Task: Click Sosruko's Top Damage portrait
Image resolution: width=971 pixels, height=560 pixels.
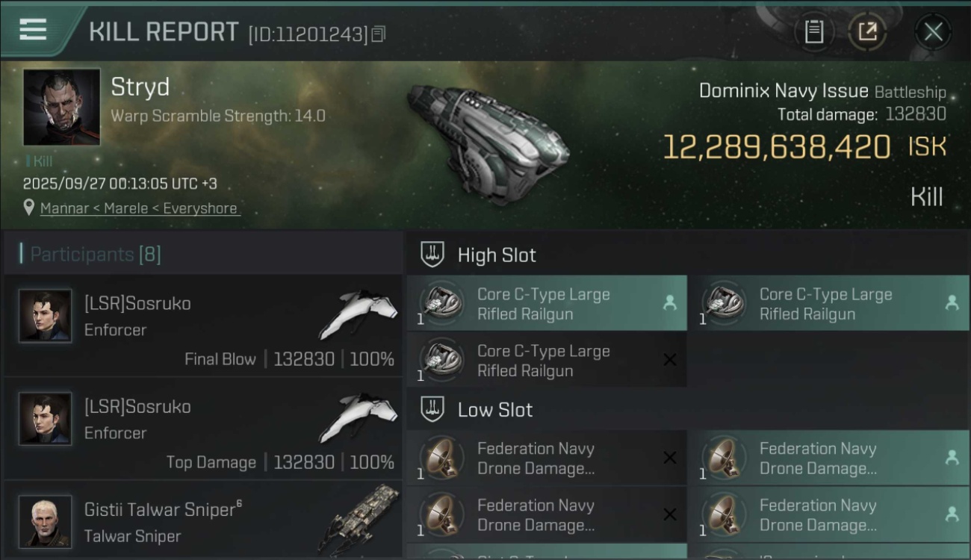Action: (46, 419)
